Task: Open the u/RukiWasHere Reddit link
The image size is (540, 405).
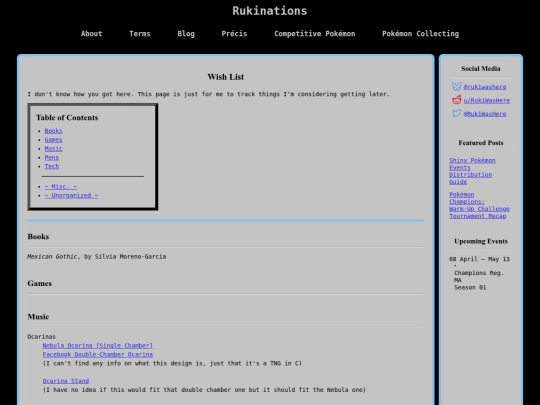Action: [487, 101]
